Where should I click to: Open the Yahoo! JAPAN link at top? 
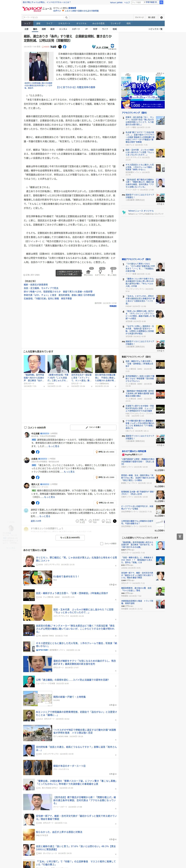tap(116, 2)
